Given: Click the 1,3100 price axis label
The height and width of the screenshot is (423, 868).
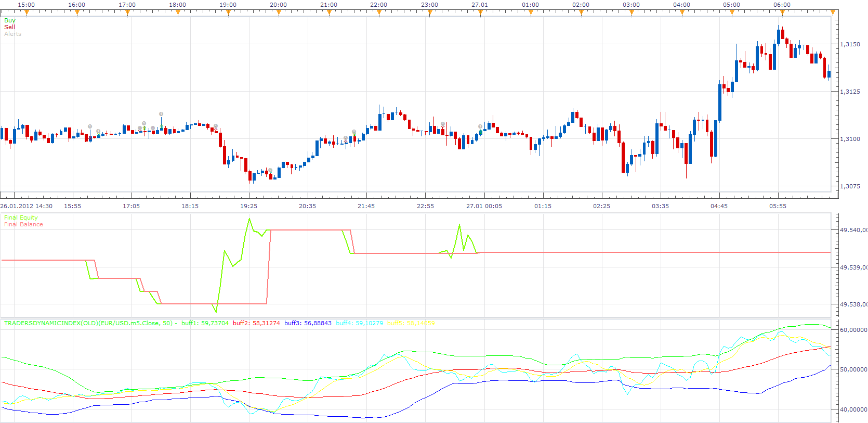Looking at the screenshot, I should click(x=850, y=139).
